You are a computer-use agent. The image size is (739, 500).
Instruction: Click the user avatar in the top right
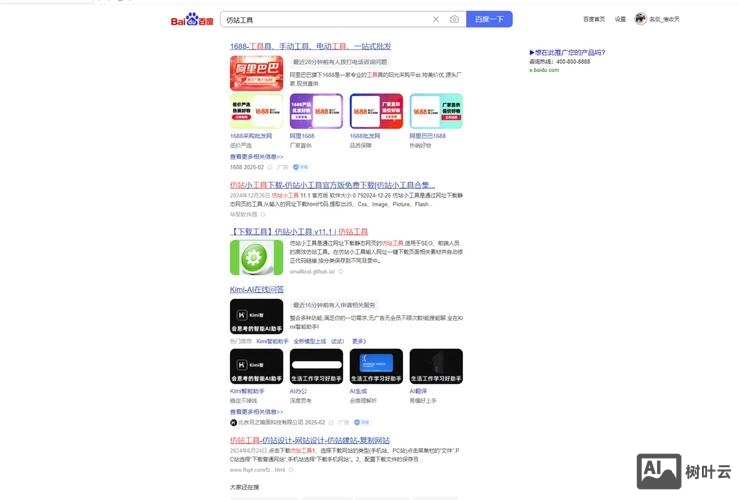click(x=640, y=18)
